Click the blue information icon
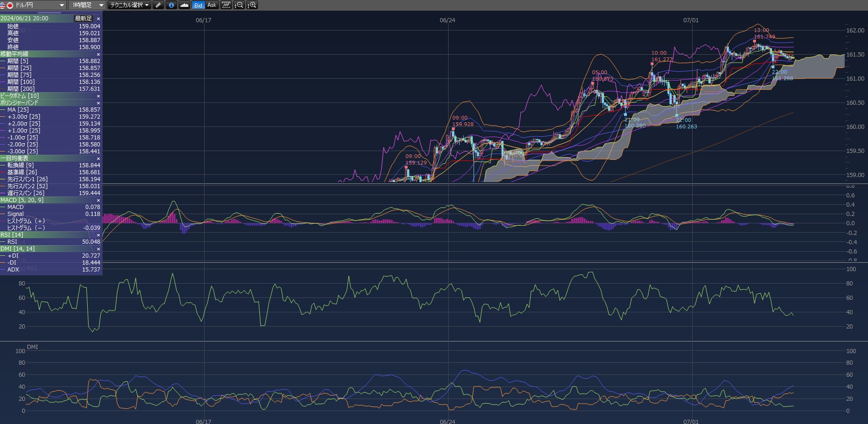 (171, 5)
